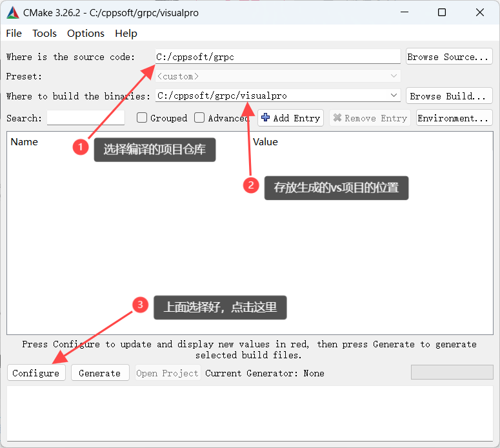Screen dimensions: 500x448
Task: Minimize the CMake window
Action: [x=405, y=12]
